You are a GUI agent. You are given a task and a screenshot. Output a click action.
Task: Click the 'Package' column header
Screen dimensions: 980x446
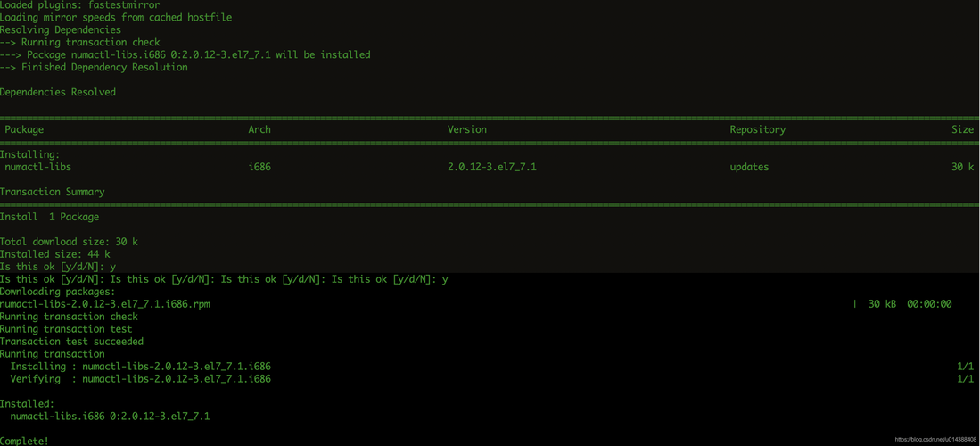point(24,129)
